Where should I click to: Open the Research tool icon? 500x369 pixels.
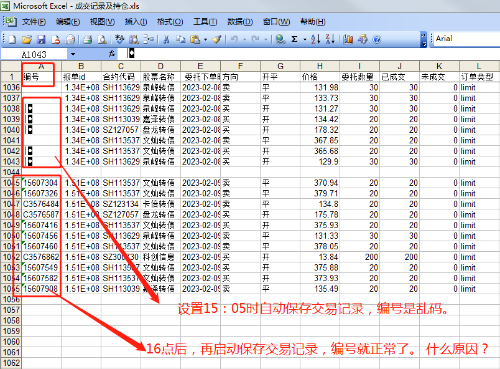click(134, 39)
